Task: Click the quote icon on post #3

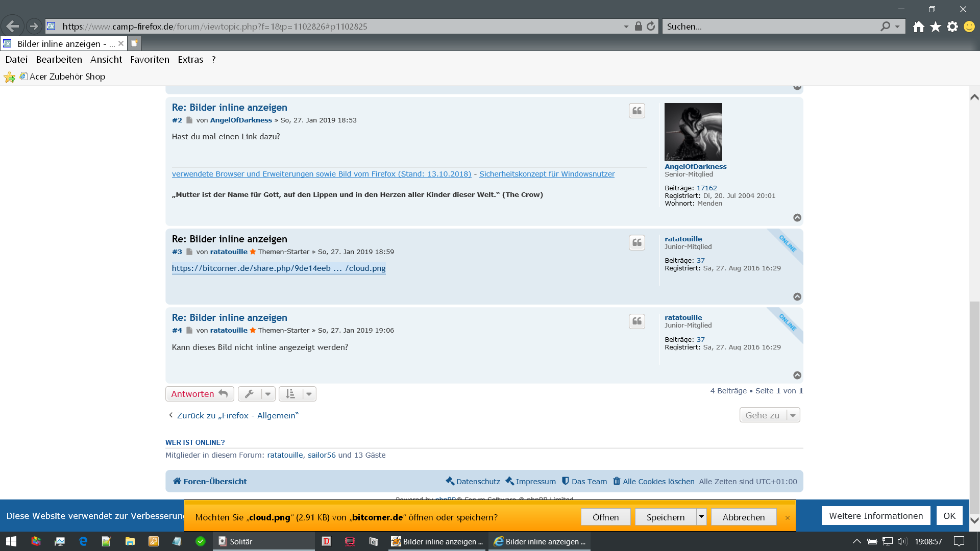Action: [x=636, y=242]
